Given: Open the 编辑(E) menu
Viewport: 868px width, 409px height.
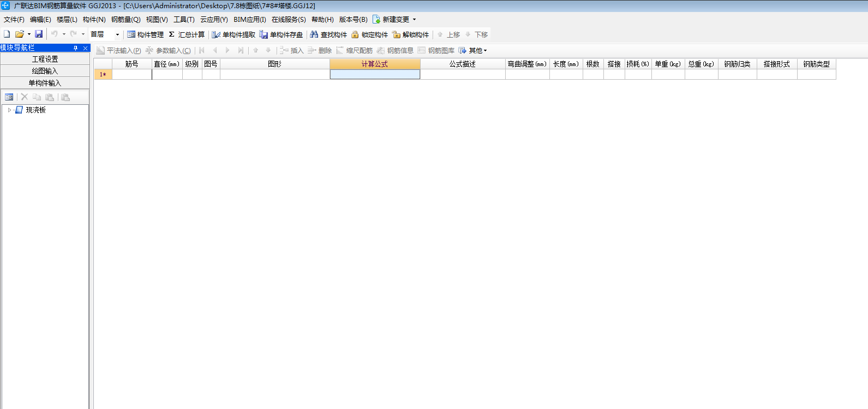Looking at the screenshot, I should (x=40, y=19).
